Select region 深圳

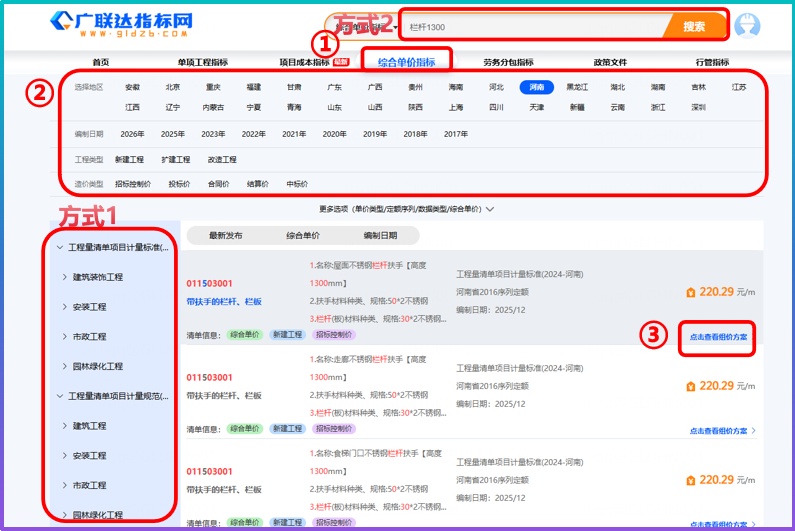point(698,108)
